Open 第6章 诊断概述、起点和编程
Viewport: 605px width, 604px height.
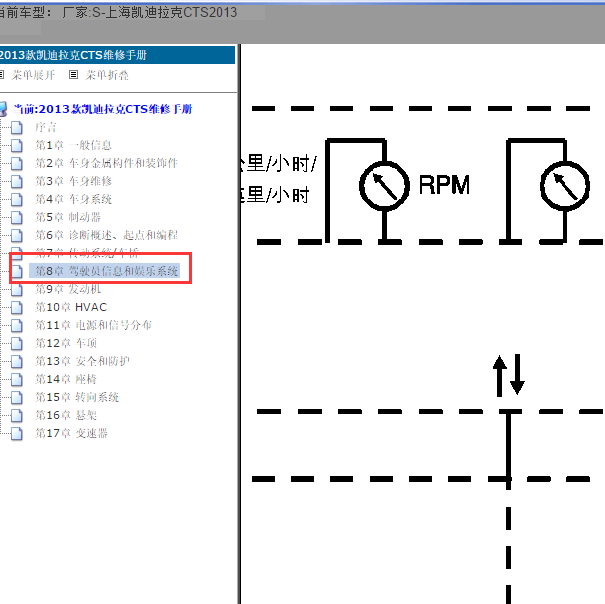point(106,235)
